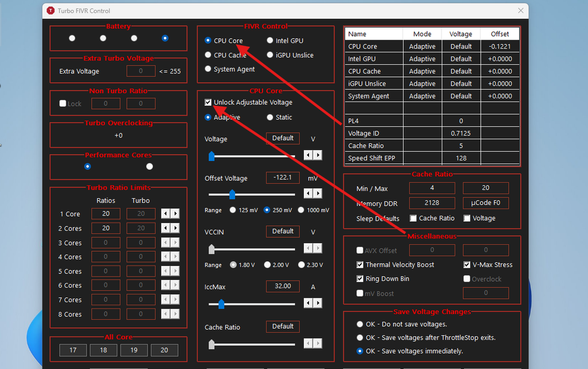Viewport: 588px width, 369px height.
Task: Toggle Thermal Velocity Boost checkbox
Action: tap(359, 264)
